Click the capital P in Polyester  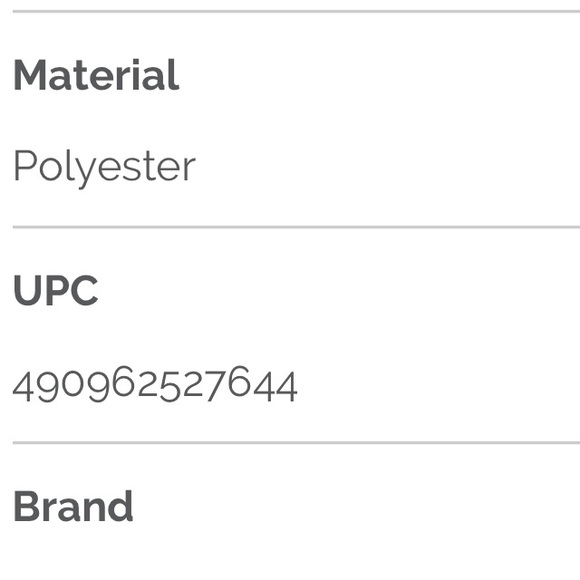coord(24,165)
